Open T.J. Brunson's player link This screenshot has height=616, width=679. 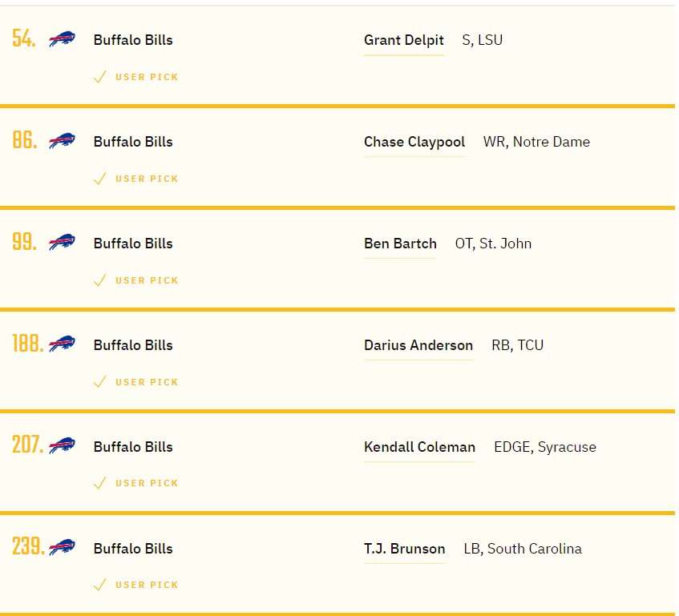tap(405, 549)
